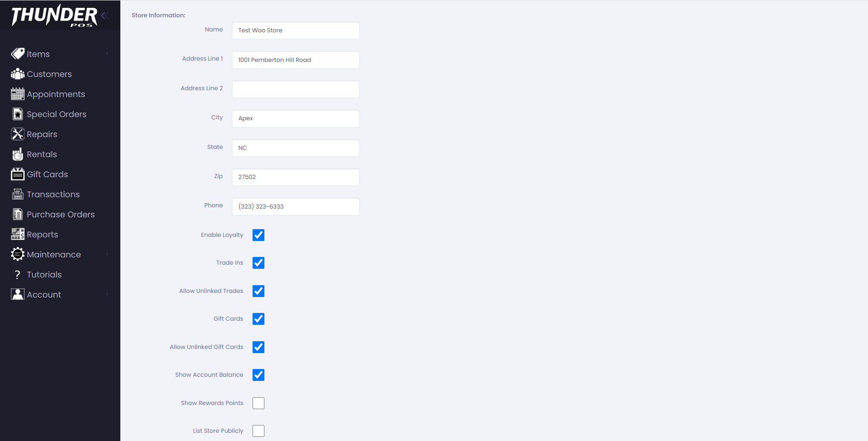Open the Tutorials link
868x441 pixels.
coord(44,275)
